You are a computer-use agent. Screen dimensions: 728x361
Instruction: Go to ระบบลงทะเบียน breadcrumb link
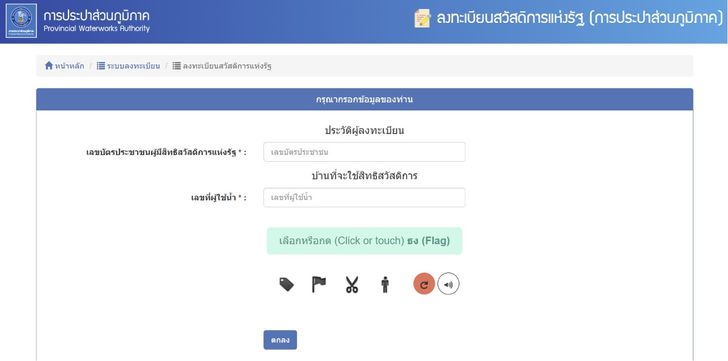(133, 66)
